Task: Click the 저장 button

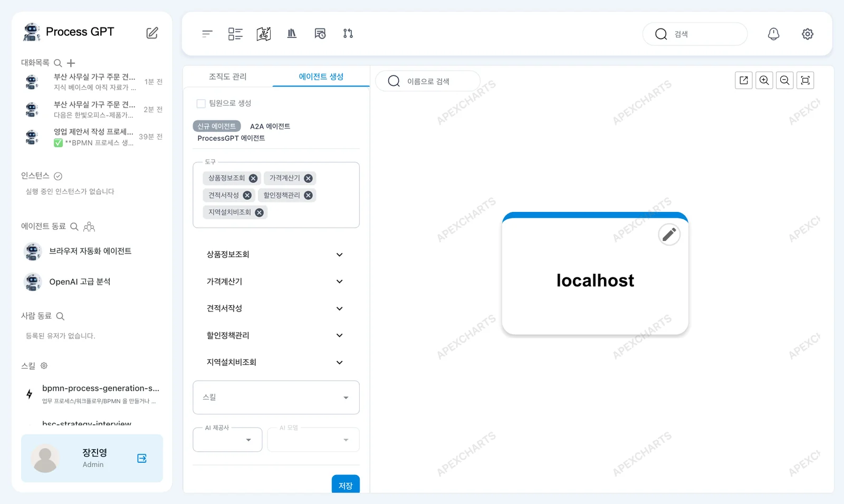Action: click(x=346, y=484)
